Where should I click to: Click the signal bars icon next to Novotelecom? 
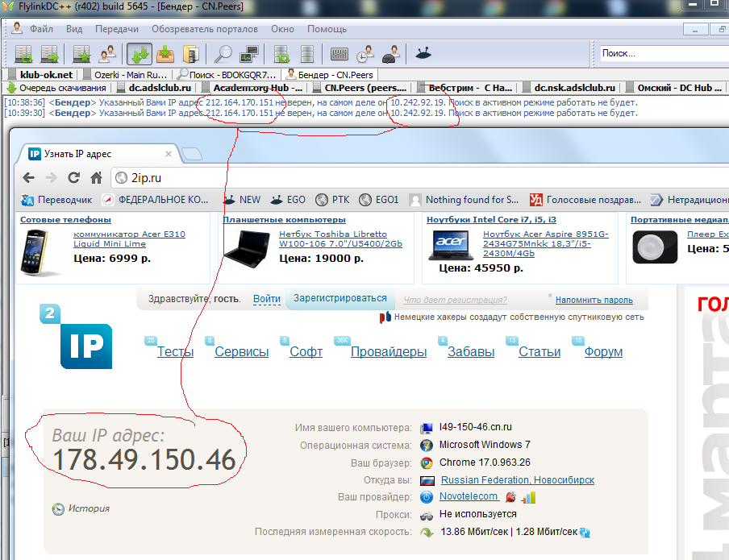coord(529,498)
